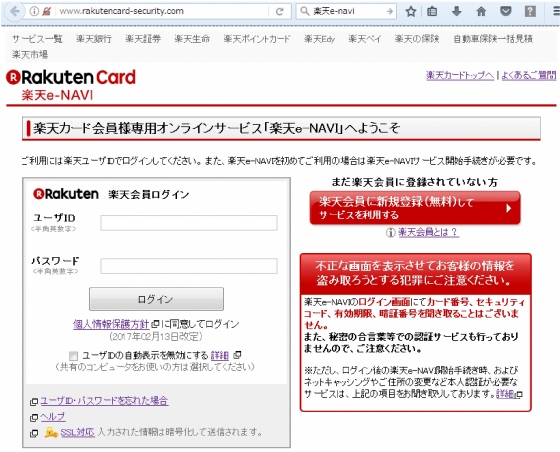
Task: Open サービス一覧 in the top navigation
Action: click(x=37, y=39)
